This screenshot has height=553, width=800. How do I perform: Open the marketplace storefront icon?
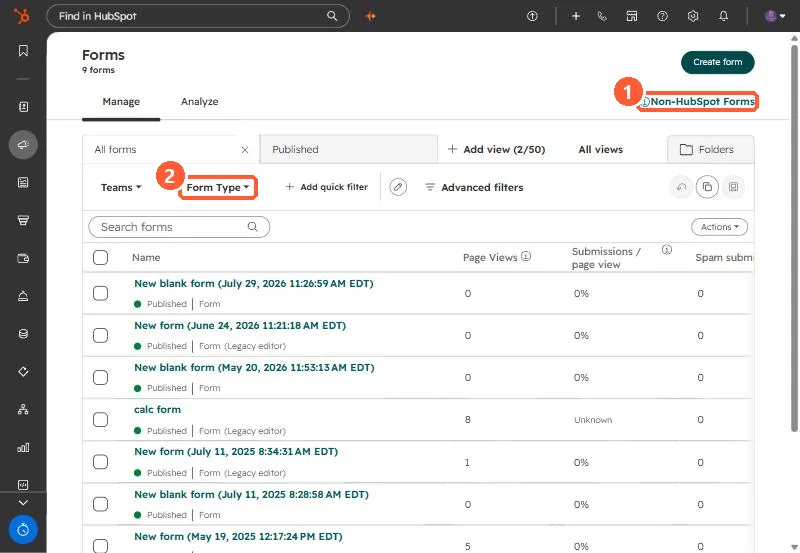pyautogui.click(x=632, y=16)
